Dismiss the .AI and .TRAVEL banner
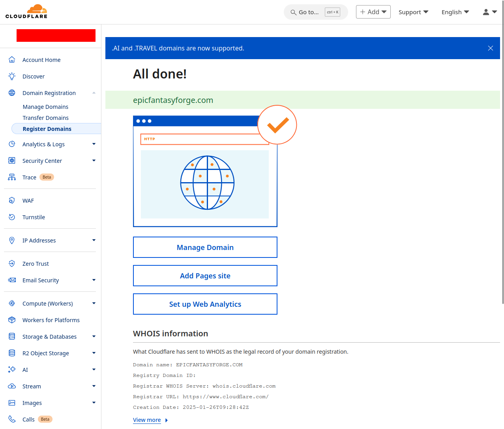The height and width of the screenshot is (429, 504). 491,48
